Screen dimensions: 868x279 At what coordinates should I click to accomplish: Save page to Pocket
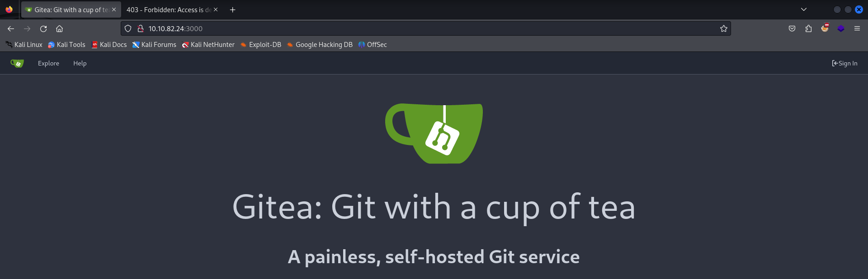(x=792, y=29)
